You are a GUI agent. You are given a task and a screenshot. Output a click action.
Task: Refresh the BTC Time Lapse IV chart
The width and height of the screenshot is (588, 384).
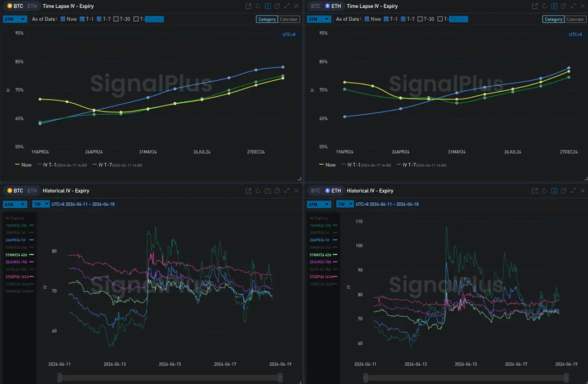tap(258, 6)
